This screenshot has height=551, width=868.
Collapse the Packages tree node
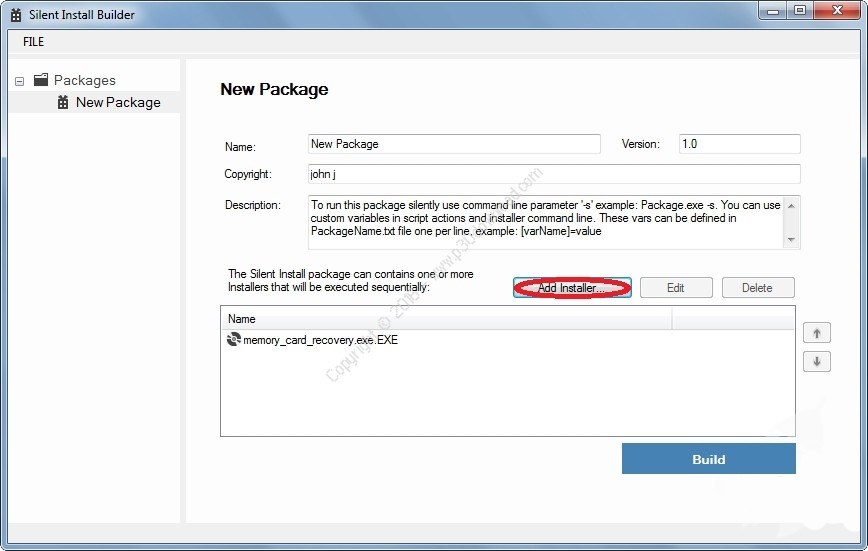coord(19,81)
